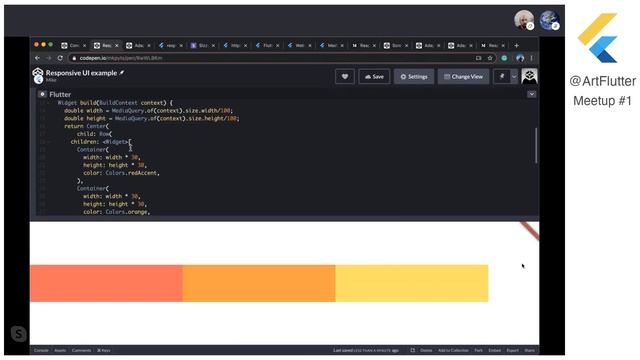Open the Console panel in footer
This screenshot has width=640, height=360.
coord(41,350)
